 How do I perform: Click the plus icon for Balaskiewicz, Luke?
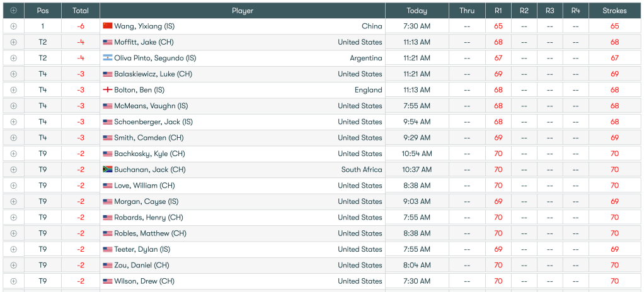[x=13, y=74]
